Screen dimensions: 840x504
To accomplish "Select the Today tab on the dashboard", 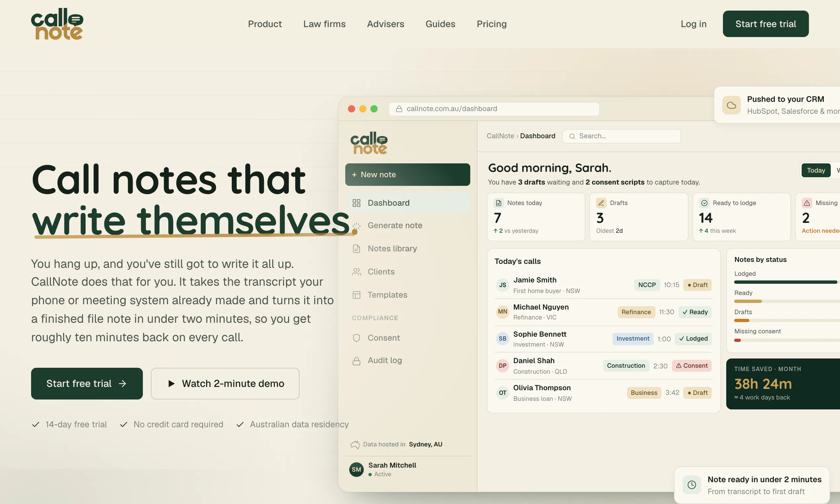I will [x=816, y=171].
